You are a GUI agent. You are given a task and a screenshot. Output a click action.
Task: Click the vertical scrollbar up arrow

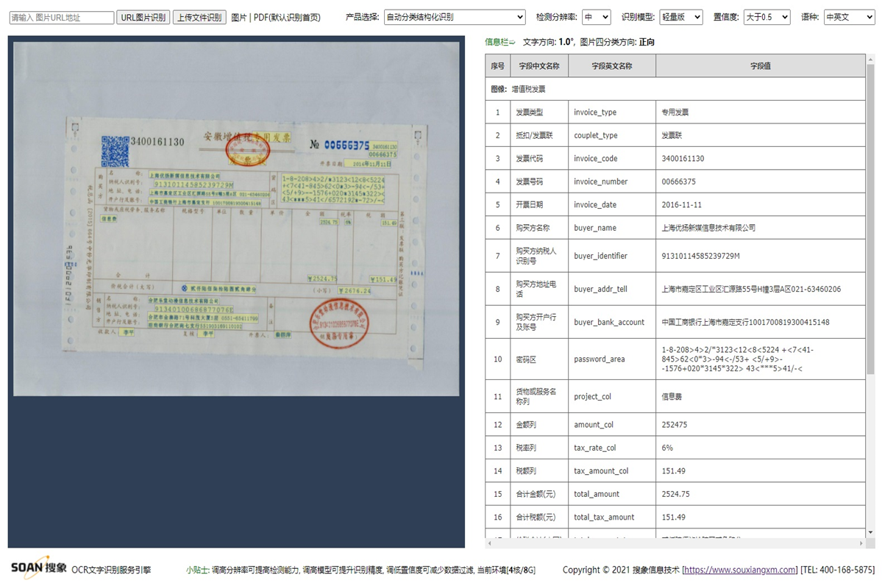point(870,60)
